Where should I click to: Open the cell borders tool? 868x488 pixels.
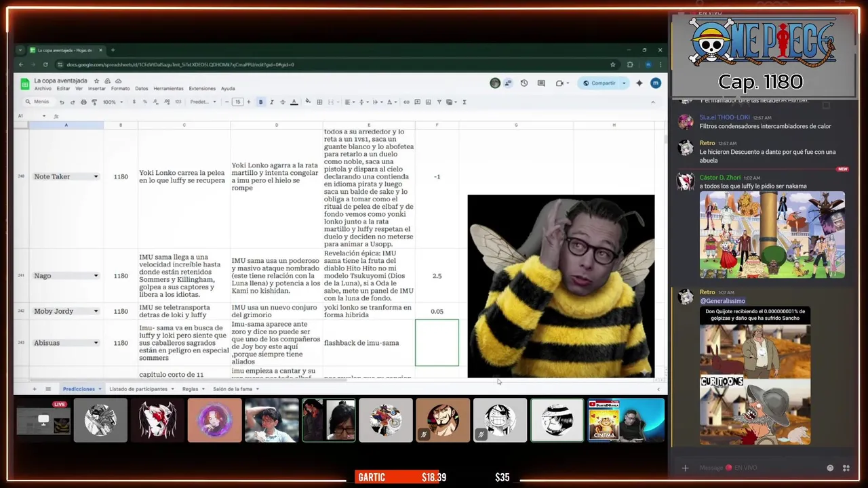coord(319,102)
